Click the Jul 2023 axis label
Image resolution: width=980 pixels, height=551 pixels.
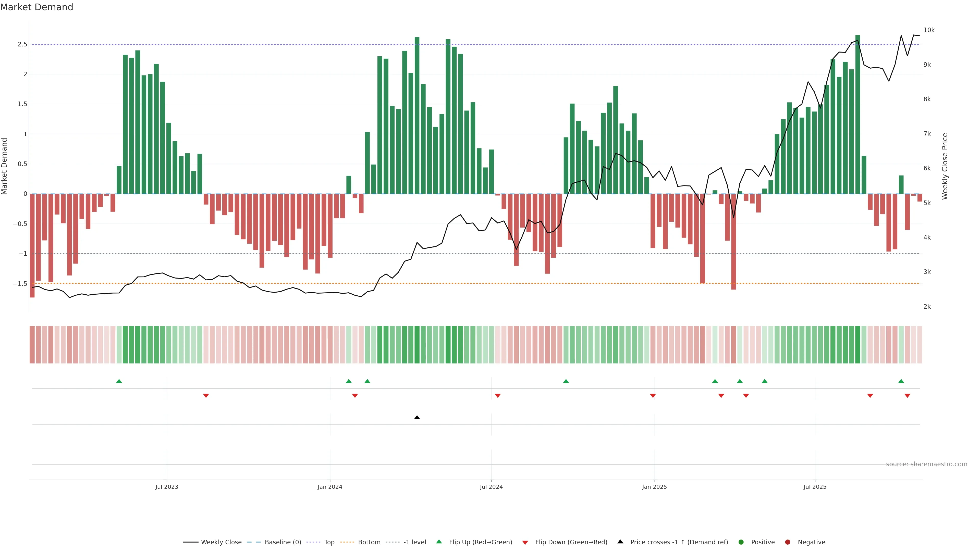[167, 487]
